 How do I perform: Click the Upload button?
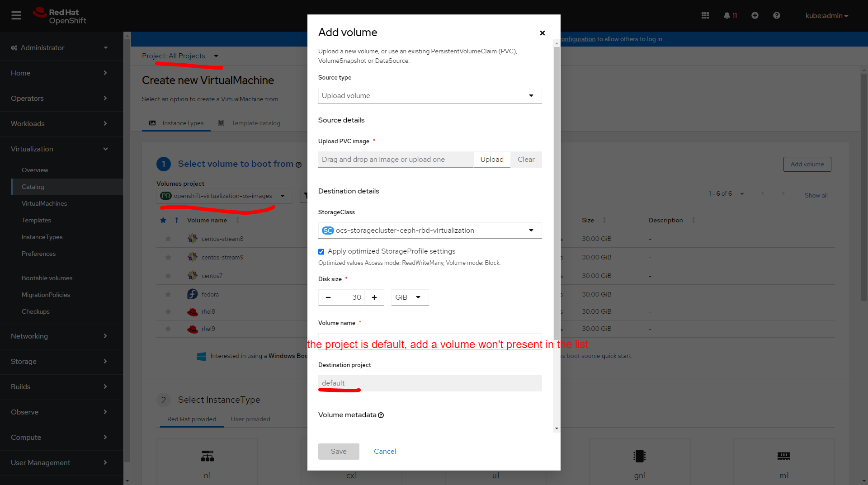[x=492, y=160]
